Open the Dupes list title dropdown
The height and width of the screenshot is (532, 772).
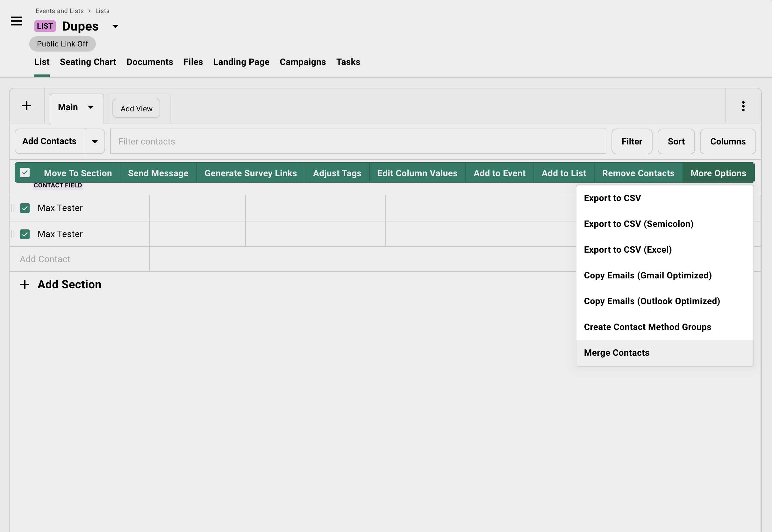[115, 26]
